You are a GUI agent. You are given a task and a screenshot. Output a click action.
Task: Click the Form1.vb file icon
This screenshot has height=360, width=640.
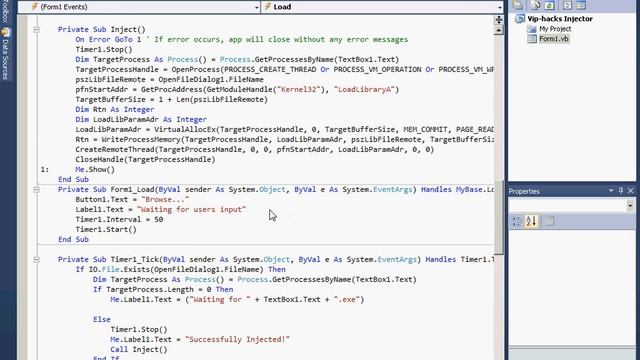click(x=532, y=39)
